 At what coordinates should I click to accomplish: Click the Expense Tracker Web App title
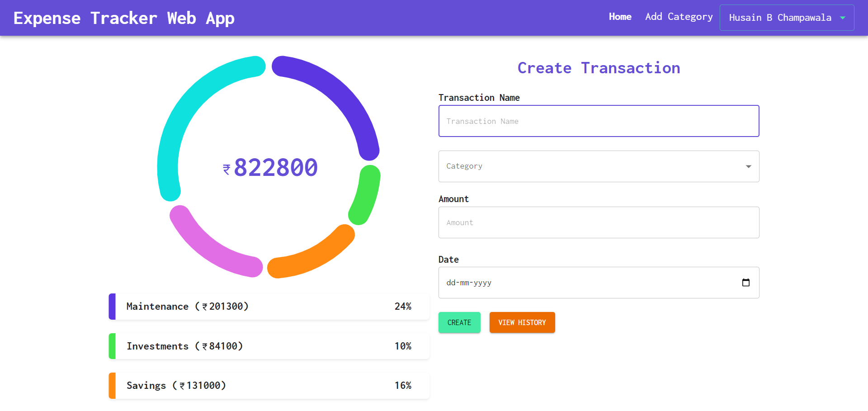pos(124,18)
